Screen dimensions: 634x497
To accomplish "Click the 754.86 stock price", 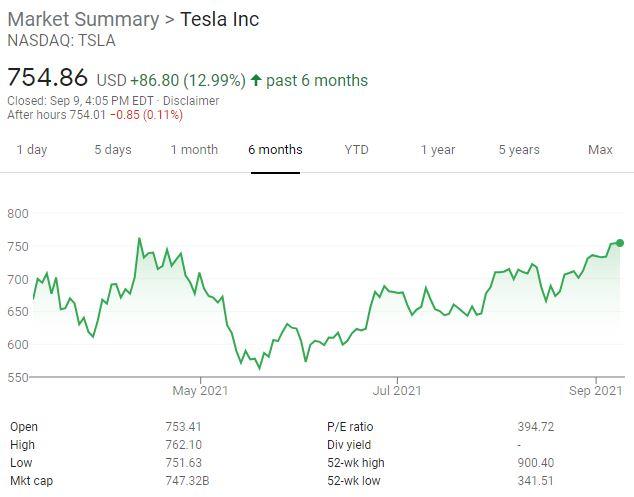I will [48, 78].
